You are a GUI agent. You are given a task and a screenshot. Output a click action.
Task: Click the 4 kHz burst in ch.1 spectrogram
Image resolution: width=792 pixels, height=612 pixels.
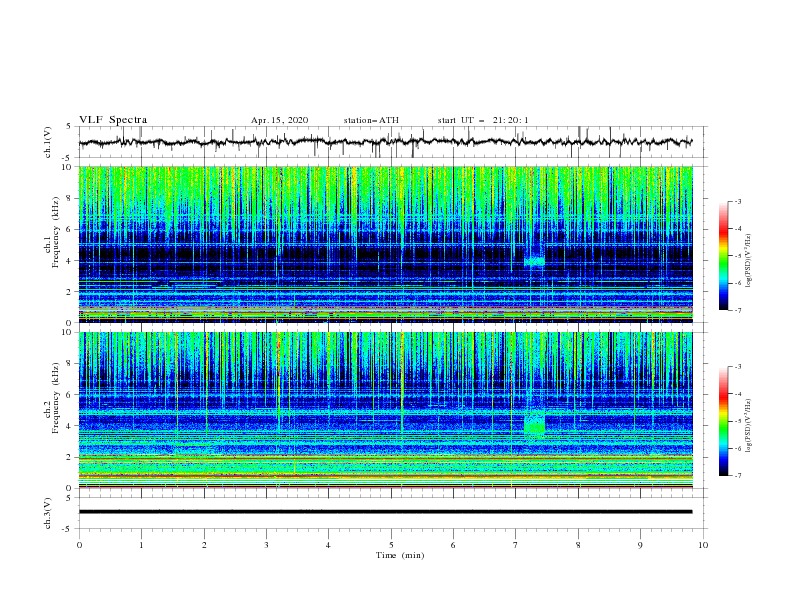click(534, 262)
